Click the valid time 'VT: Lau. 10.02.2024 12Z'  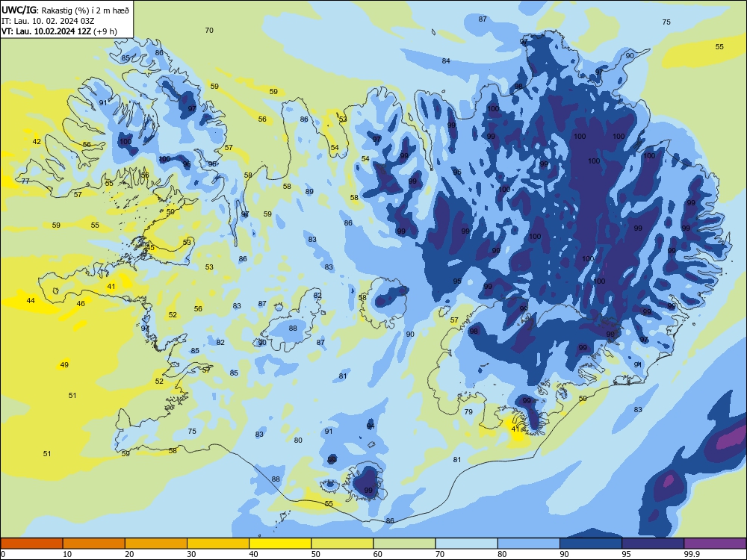46,31
